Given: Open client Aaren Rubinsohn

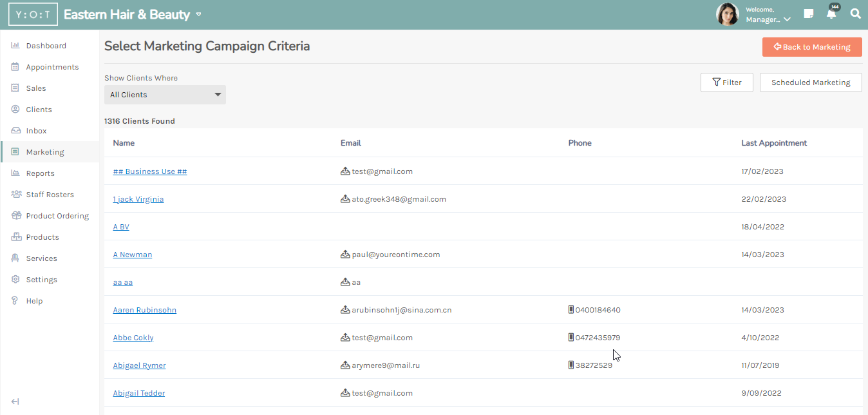Looking at the screenshot, I should tap(145, 310).
